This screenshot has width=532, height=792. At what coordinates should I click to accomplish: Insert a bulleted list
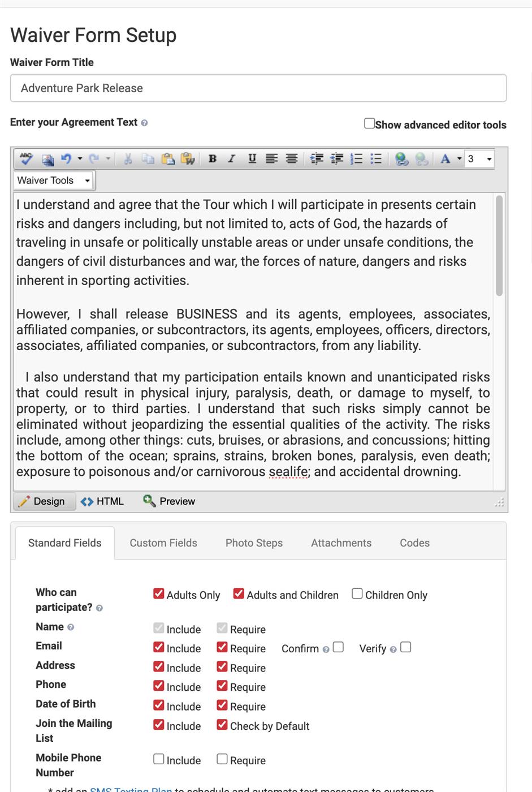[376, 159]
